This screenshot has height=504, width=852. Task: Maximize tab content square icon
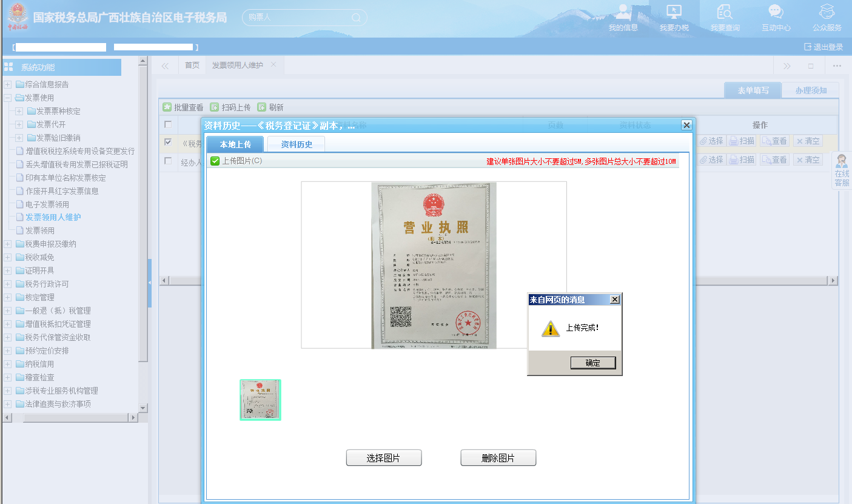click(x=811, y=66)
